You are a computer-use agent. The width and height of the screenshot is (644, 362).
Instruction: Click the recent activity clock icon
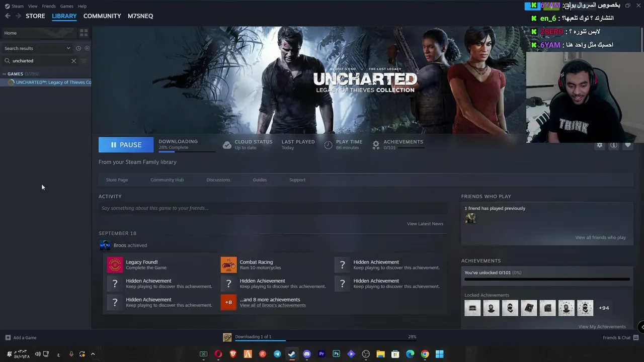point(78,48)
